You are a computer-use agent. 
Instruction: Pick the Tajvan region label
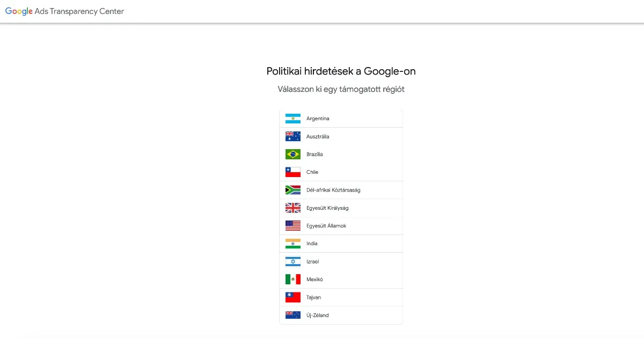[314, 297]
